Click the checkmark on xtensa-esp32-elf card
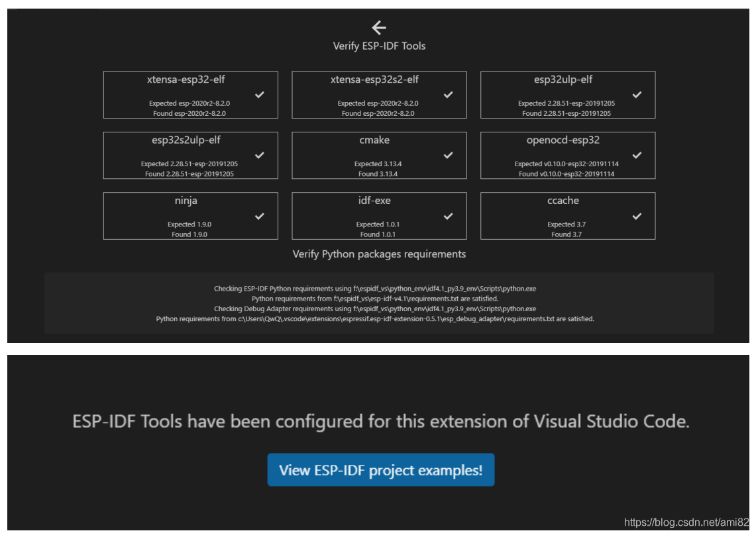Viewport: 756px width, 535px height. click(x=259, y=95)
